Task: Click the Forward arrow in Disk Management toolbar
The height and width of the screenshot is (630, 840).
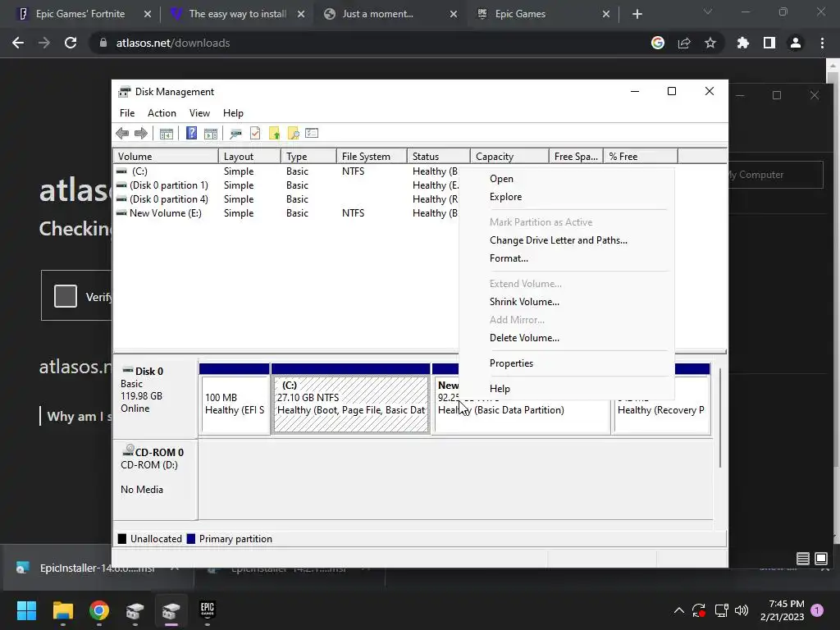Action: coord(141,134)
